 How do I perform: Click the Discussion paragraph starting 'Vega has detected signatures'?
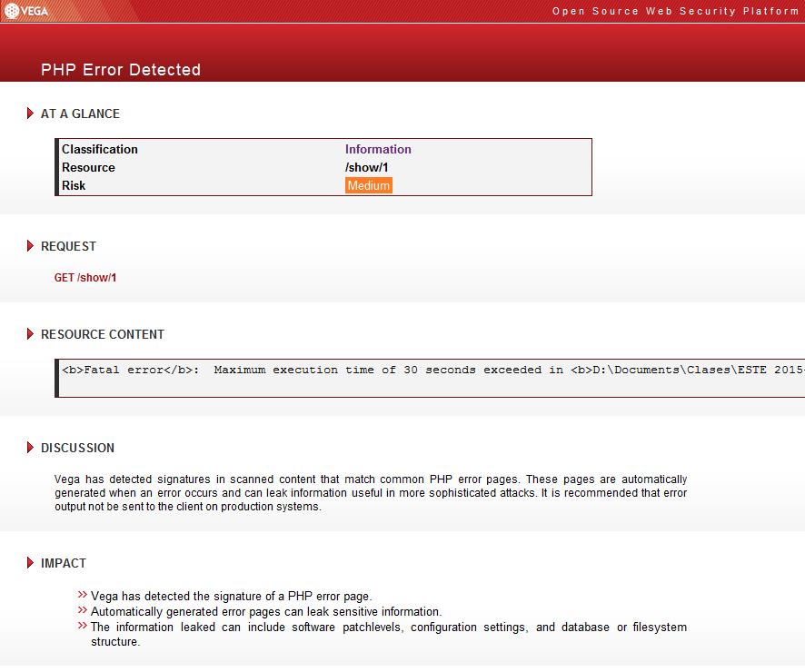[x=371, y=493]
